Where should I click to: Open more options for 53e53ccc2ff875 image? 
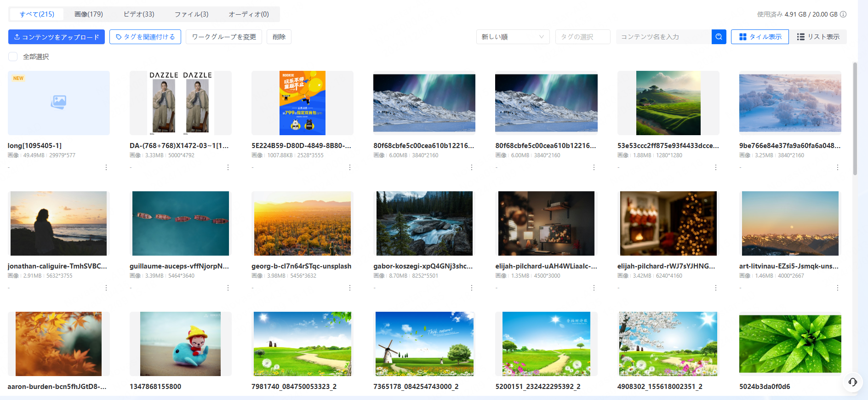coord(715,167)
